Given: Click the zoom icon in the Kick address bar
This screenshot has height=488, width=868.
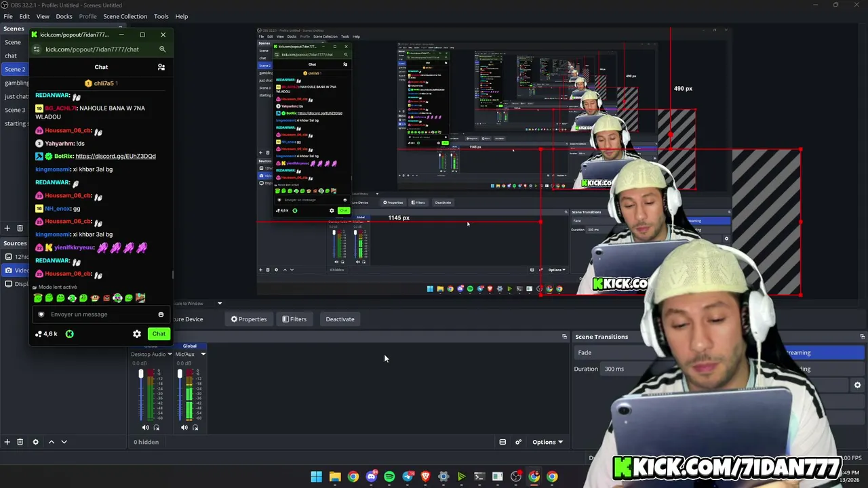Looking at the screenshot, I should [x=162, y=49].
